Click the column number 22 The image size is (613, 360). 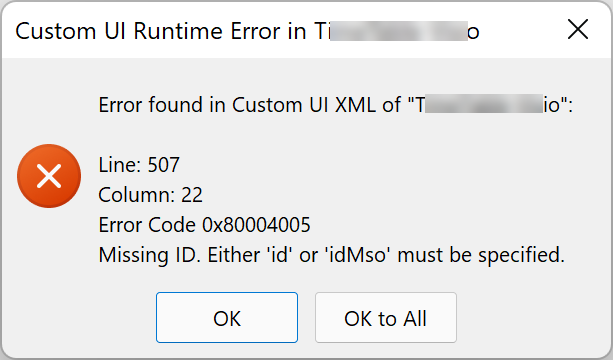(x=192, y=195)
